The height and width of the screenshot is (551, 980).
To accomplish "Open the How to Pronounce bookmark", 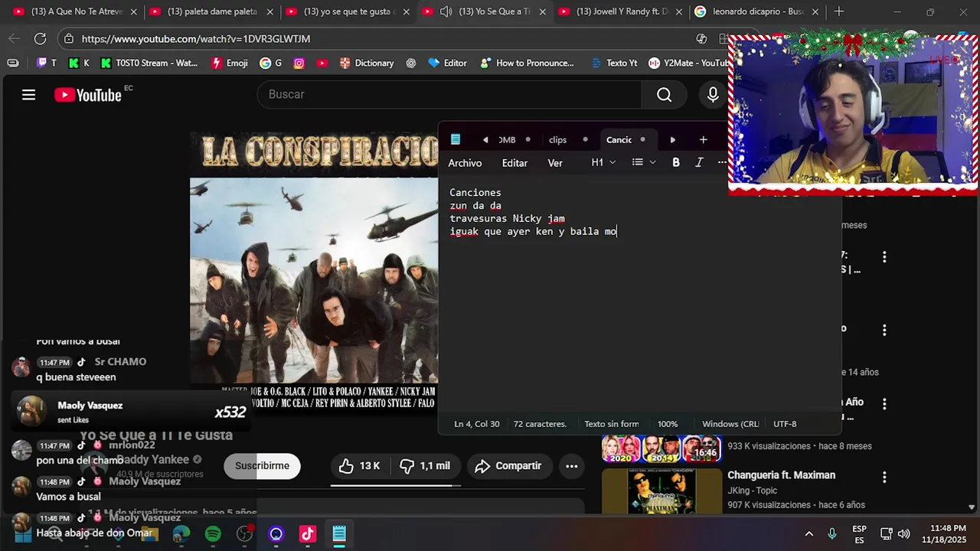I will (x=528, y=63).
